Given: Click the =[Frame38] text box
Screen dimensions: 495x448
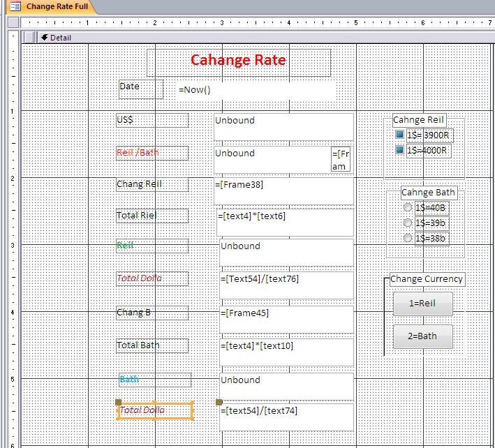Looking at the screenshot, I should pos(283,191).
